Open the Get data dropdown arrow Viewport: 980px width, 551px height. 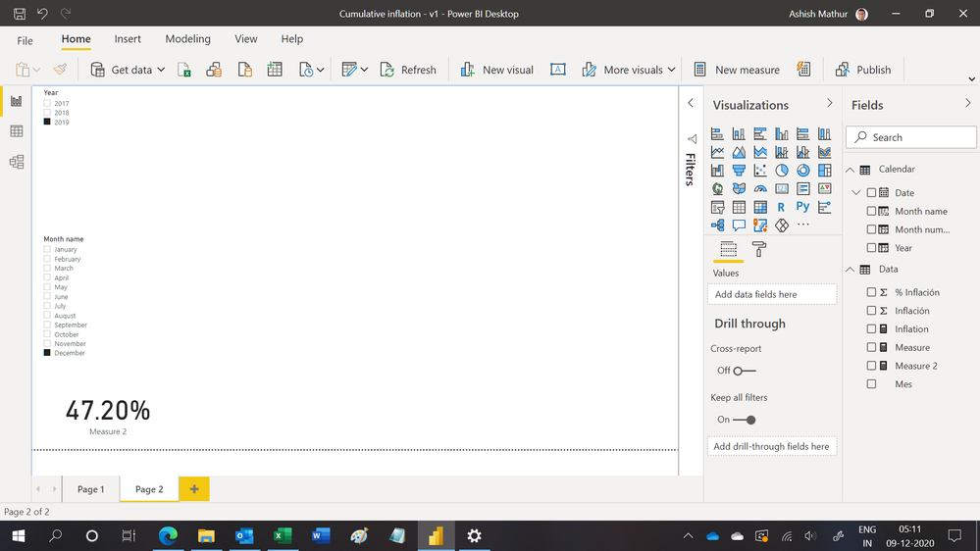[161, 70]
